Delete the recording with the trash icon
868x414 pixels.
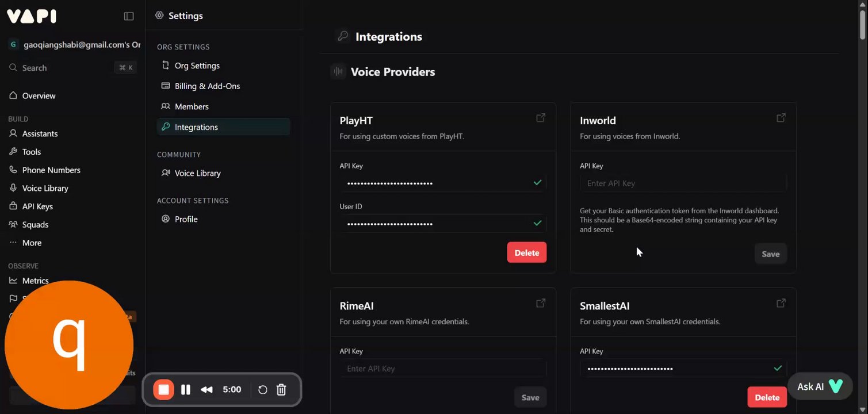click(281, 390)
